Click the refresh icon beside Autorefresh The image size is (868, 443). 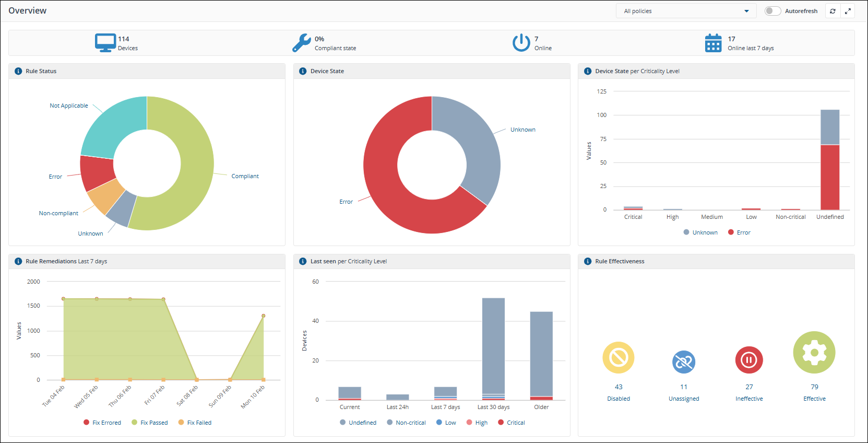pos(833,11)
